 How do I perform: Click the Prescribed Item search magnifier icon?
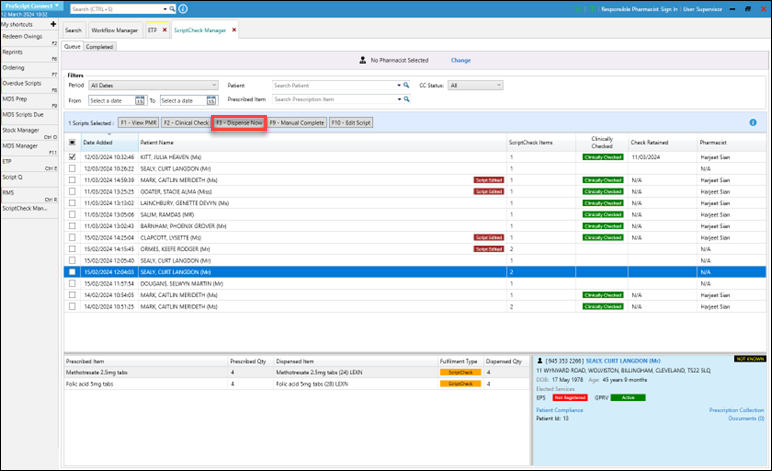[x=406, y=99]
